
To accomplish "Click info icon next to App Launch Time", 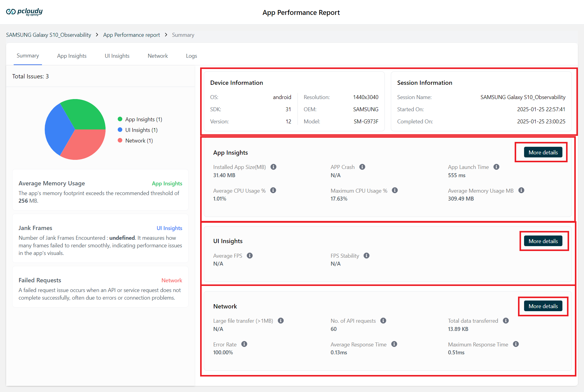I will [x=496, y=167].
